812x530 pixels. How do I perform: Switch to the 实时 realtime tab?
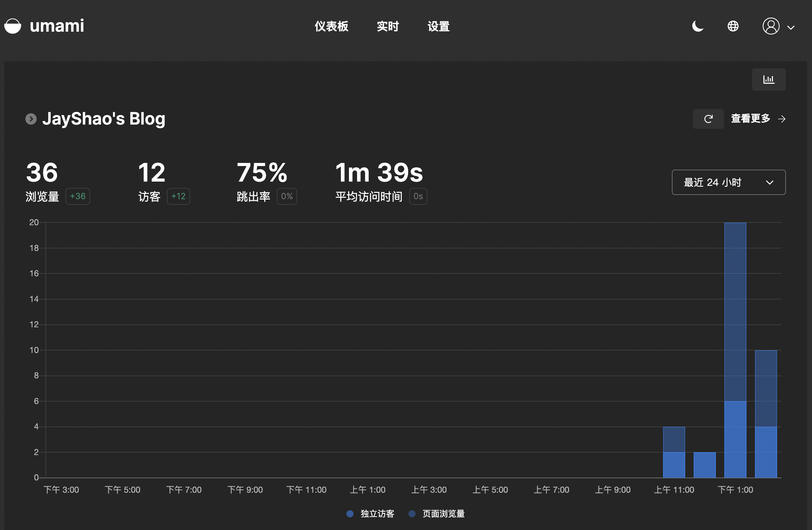pos(388,26)
